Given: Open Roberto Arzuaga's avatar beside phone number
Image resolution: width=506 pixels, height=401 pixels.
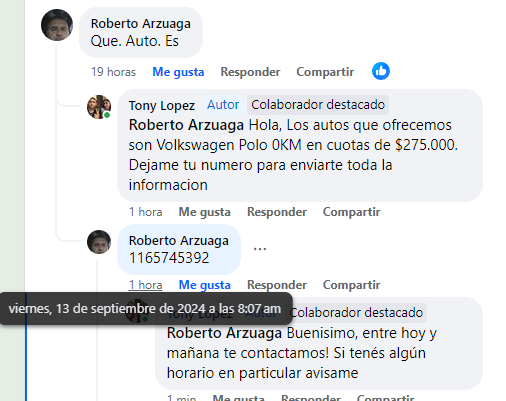Looking at the screenshot, I should pos(99,242).
